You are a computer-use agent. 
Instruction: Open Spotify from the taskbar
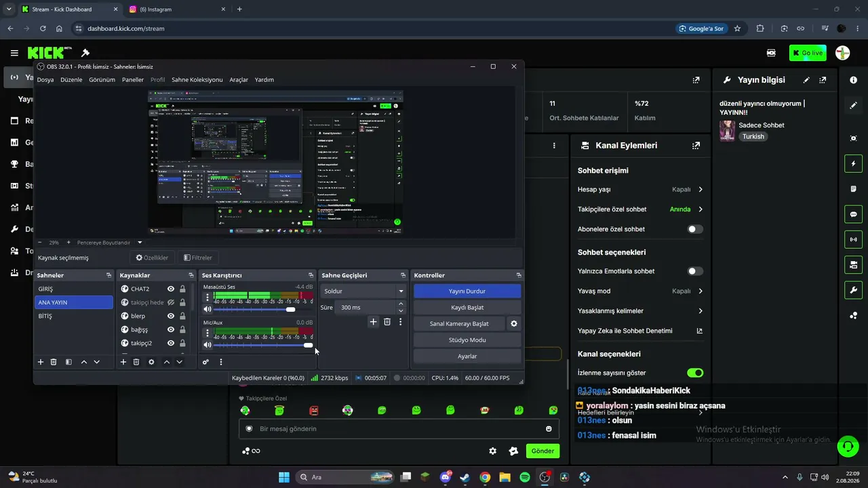point(525,477)
